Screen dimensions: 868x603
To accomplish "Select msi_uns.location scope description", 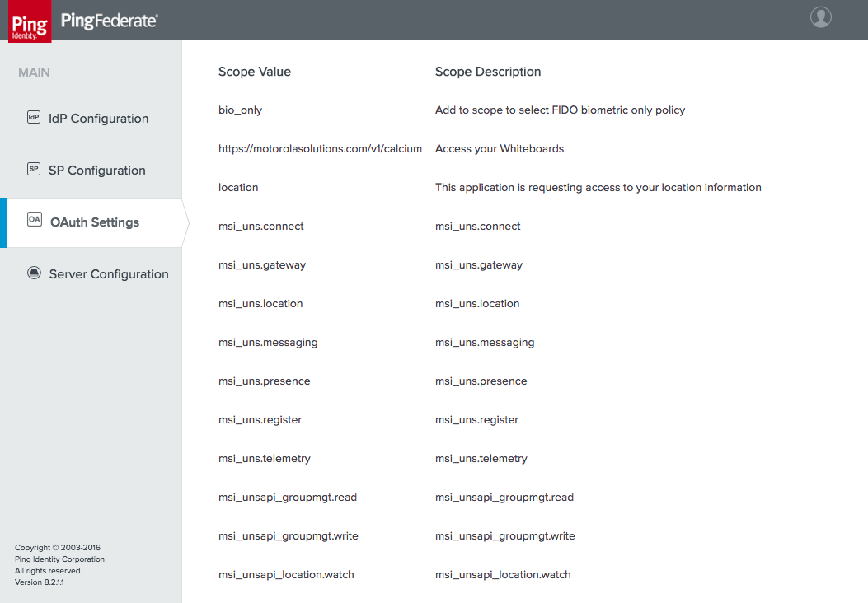I will click(x=477, y=304).
